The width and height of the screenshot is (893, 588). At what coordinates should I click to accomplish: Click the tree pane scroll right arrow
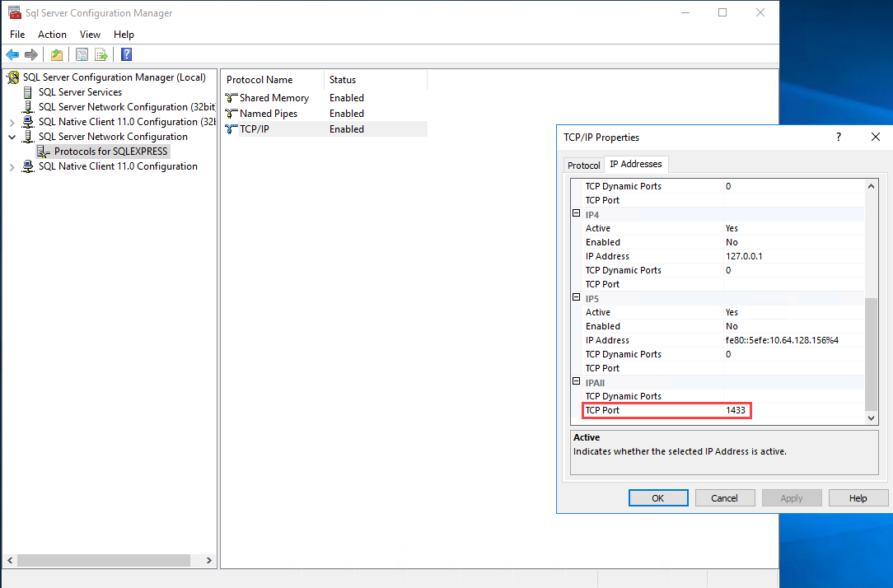209,561
